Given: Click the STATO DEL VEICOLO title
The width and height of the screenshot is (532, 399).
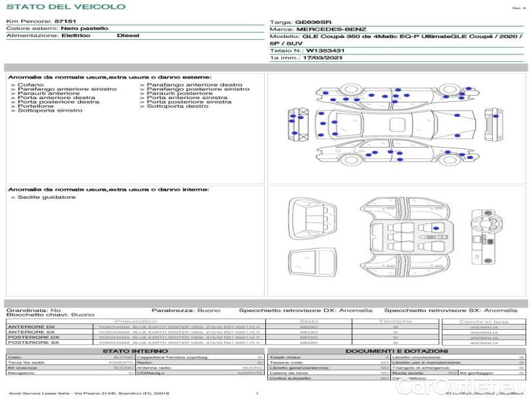Looking at the screenshot, I should click(65, 7).
